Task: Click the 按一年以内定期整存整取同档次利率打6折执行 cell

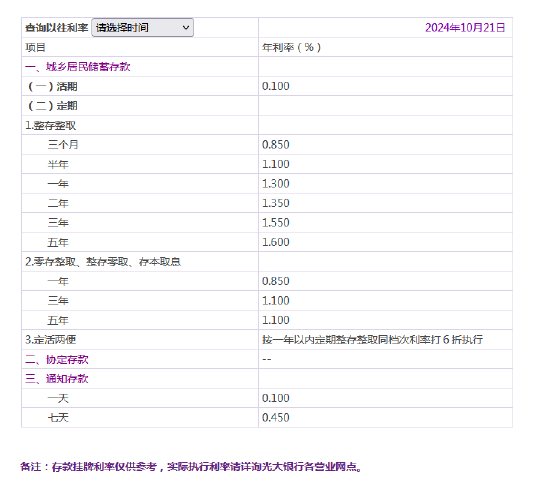Action: [373, 340]
